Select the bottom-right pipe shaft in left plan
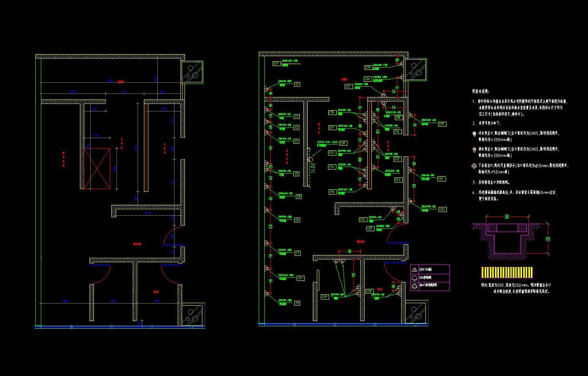588x376 pixels. tap(193, 315)
